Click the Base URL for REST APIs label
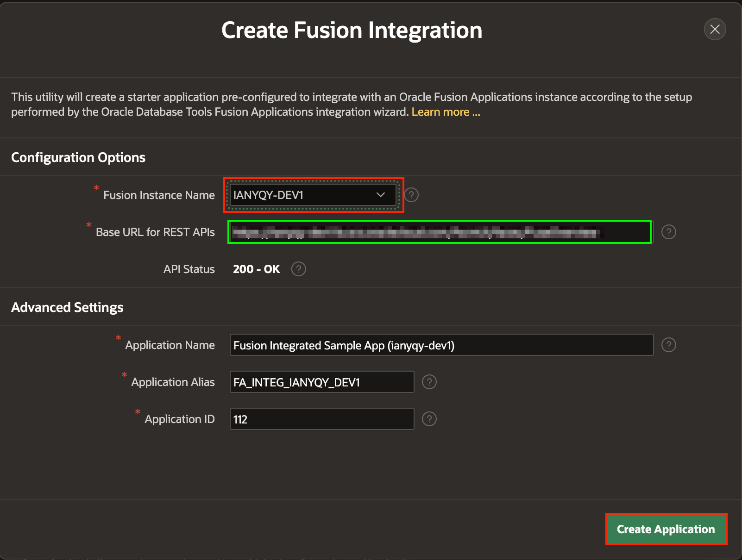 155,232
